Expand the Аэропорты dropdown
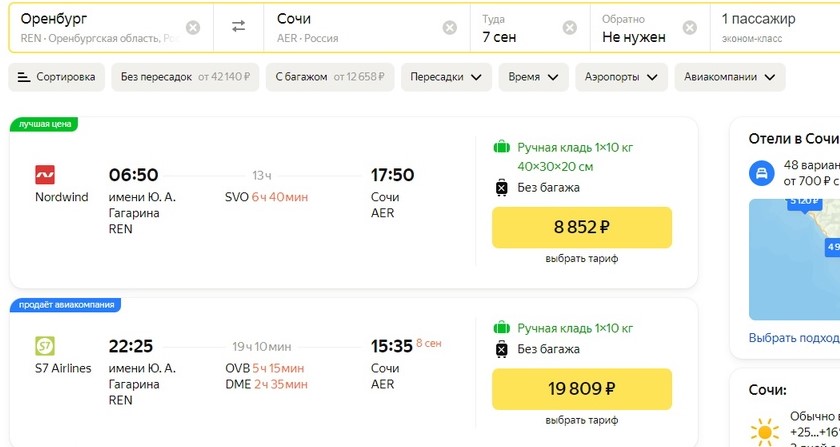Viewport: 840px width, 447px height. point(621,77)
